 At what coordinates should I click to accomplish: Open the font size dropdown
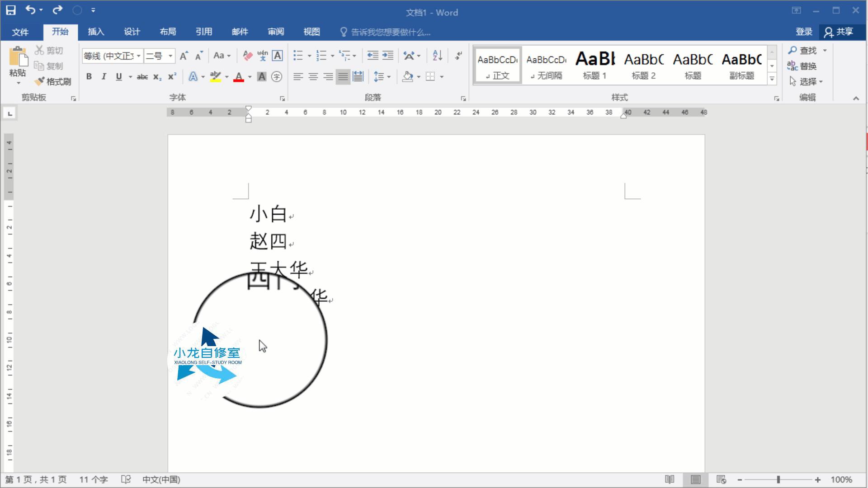[171, 56]
